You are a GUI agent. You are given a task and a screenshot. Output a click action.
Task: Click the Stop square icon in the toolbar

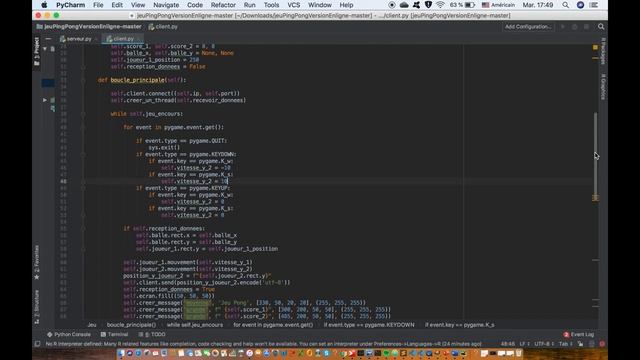coord(587,27)
